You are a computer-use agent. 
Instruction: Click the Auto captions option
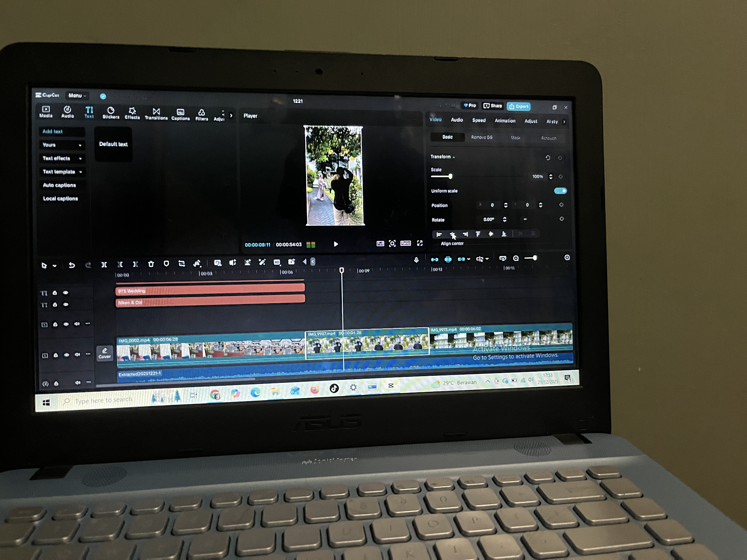(x=59, y=185)
